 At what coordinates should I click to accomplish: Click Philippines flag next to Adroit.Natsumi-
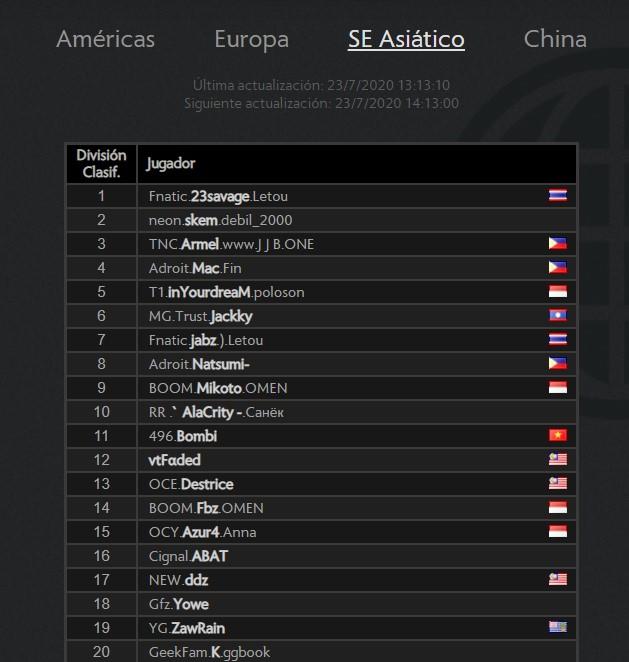pos(558,363)
